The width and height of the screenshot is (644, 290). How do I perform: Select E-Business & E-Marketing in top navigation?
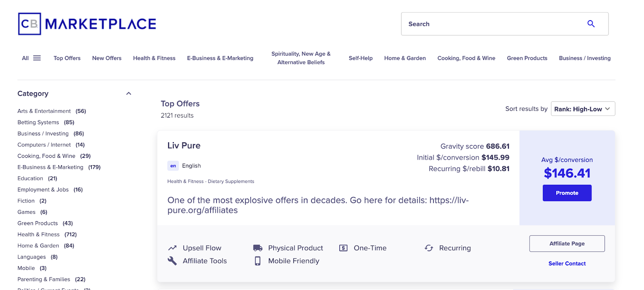(x=220, y=58)
